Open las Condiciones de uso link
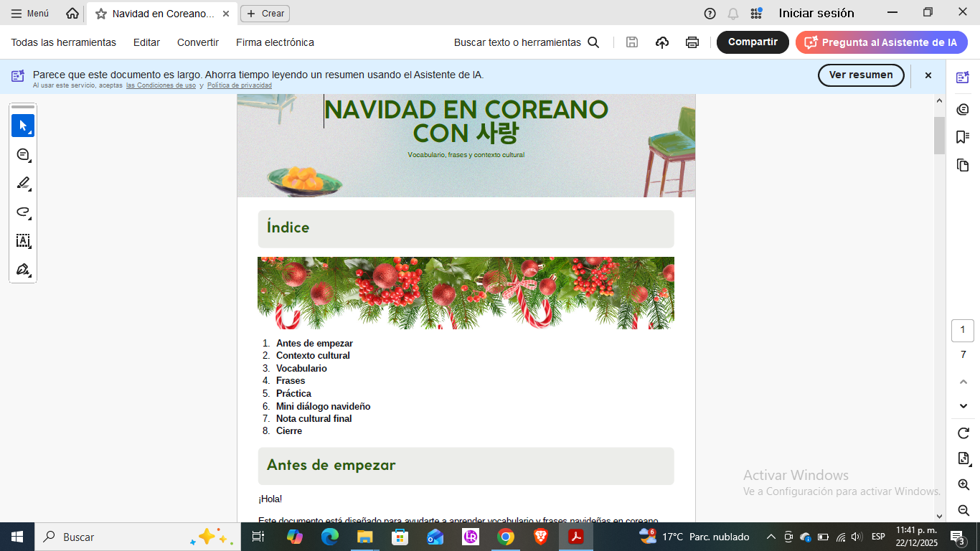 pos(161,85)
